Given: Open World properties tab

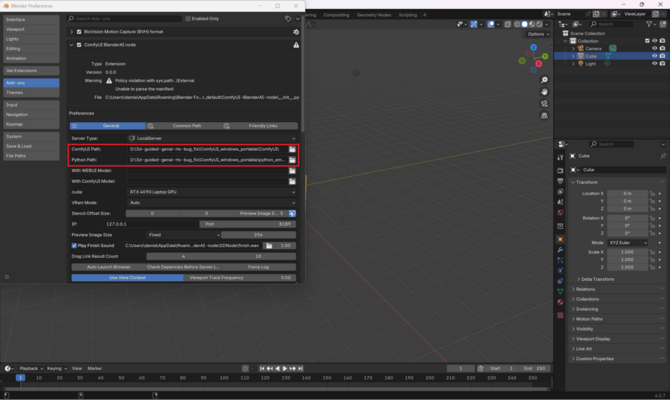Looking at the screenshot, I should point(560,212).
